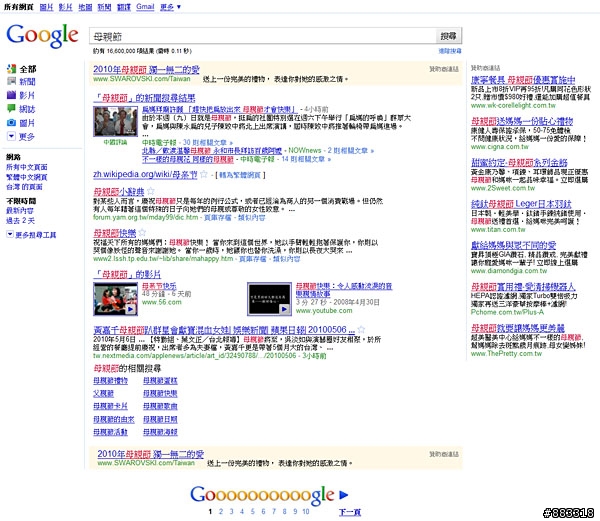Open the 影片 filter in the sidebar
Viewport: 600px width, 521px height.
(27, 95)
